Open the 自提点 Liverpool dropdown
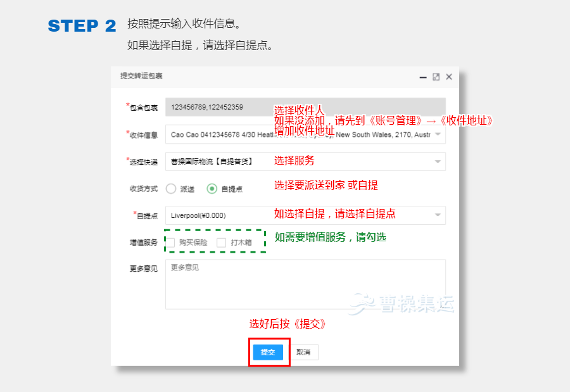The image size is (570, 392). 305,215
